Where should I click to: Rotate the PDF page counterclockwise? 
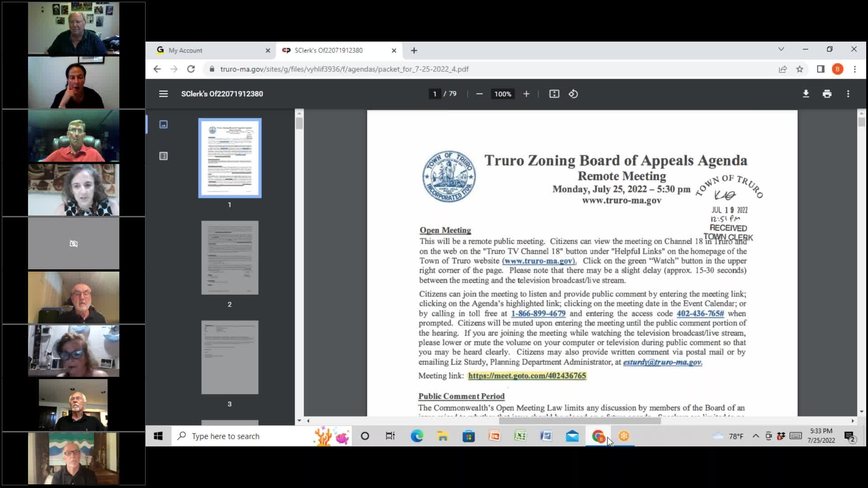pos(573,94)
